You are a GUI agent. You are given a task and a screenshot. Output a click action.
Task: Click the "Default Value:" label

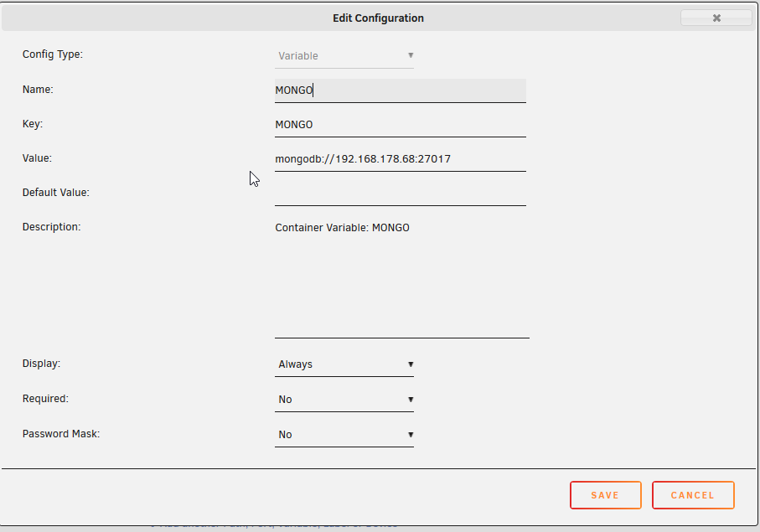[x=56, y=193]
